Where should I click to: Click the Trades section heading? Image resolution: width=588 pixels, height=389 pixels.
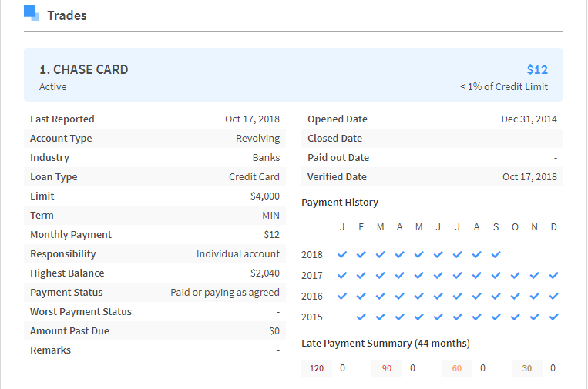tap(67, 15)
